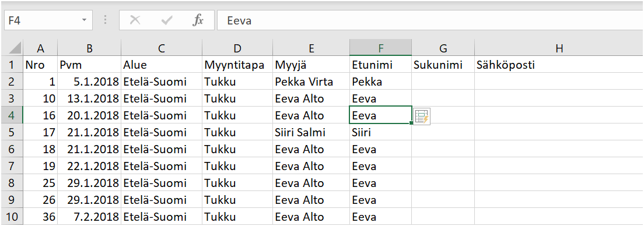Image resolution: width=644 pixels, height=226 pixels.
Task: Select the date cell 7.2.2018
Action: (89, 217)
